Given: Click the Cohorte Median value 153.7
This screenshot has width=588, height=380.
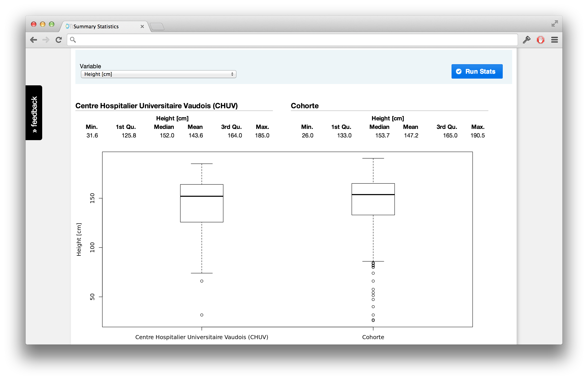Looking at the screenshot, I should [x=382, y=135].
